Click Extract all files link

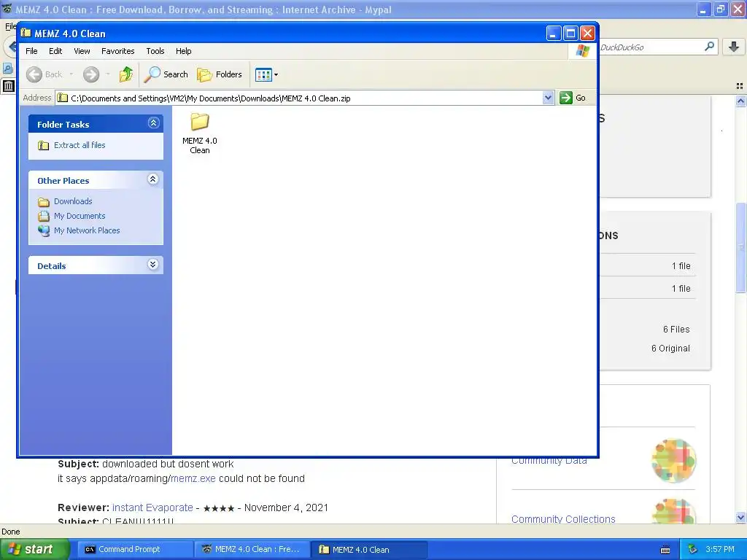click(80, 145)
